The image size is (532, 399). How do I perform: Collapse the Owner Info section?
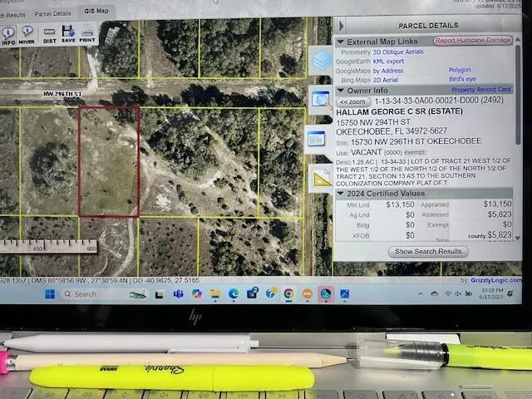340,91
